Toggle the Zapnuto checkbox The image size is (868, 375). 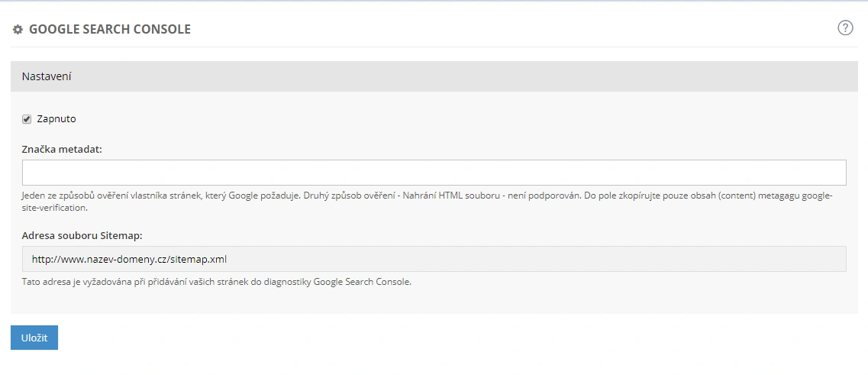coord(27,119)
